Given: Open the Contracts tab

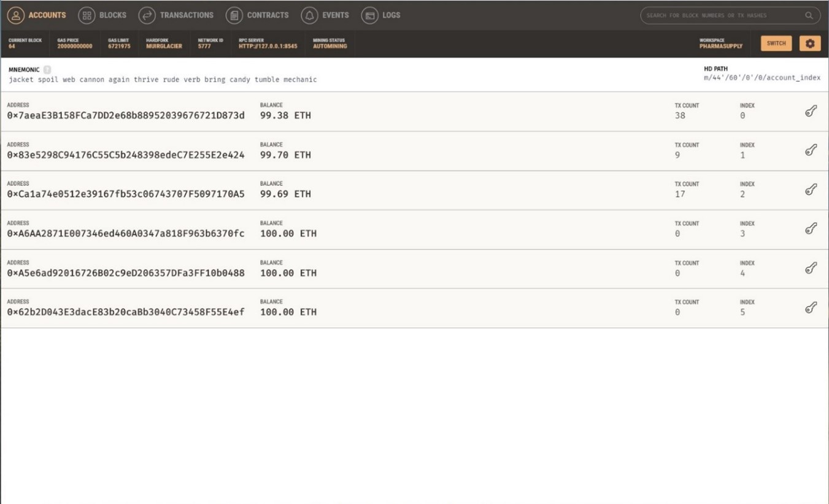Looking at the screenshot, I should (257, 15).
